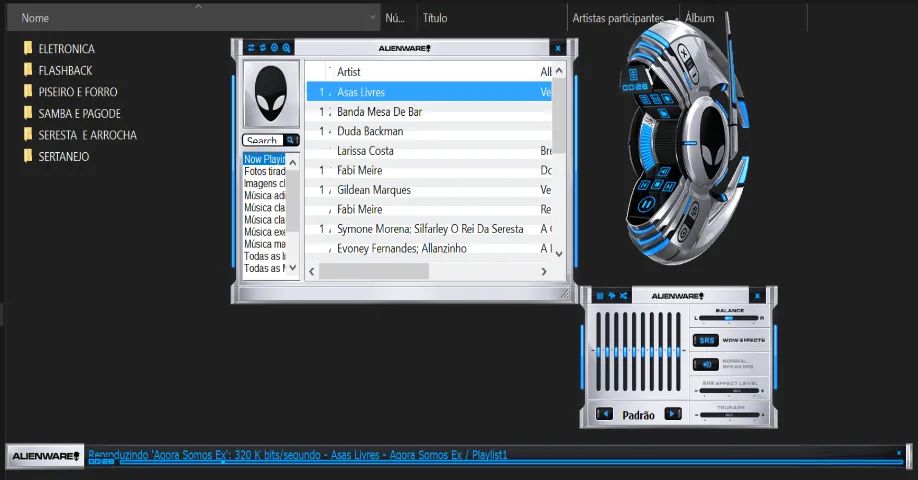Viewport: 918px width, 480px height.
Task: Open the ELETRONICA folder
Action: coord(59,49)
